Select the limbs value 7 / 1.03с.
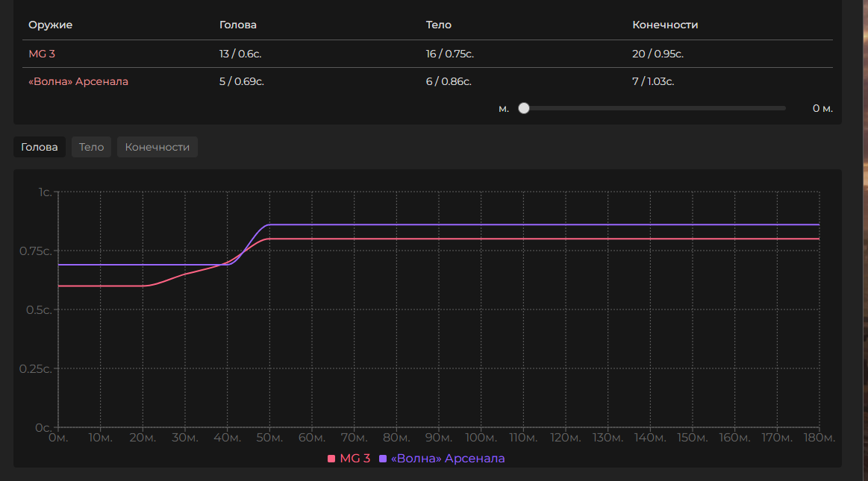868x481 pixels. pos(653,81)
